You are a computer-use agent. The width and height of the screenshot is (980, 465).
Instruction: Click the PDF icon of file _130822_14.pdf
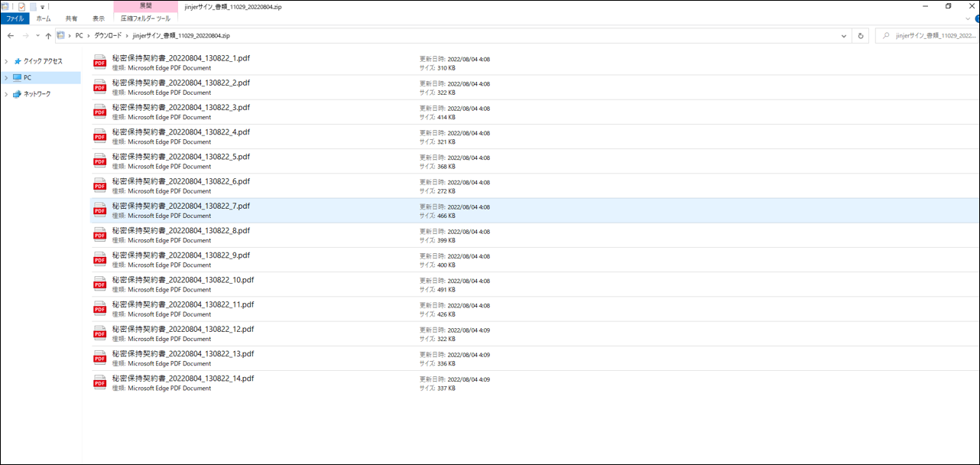point(99,382)
